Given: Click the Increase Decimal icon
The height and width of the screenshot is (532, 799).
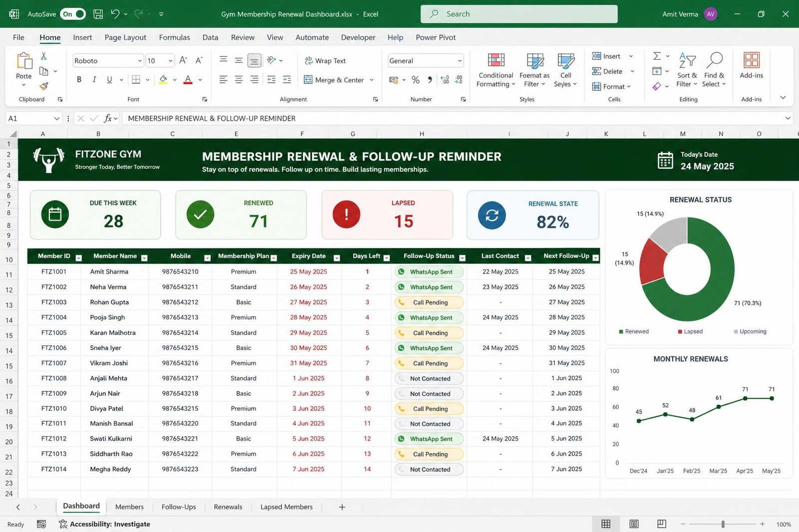Looking at the screenshot, I should coord(445,79).
